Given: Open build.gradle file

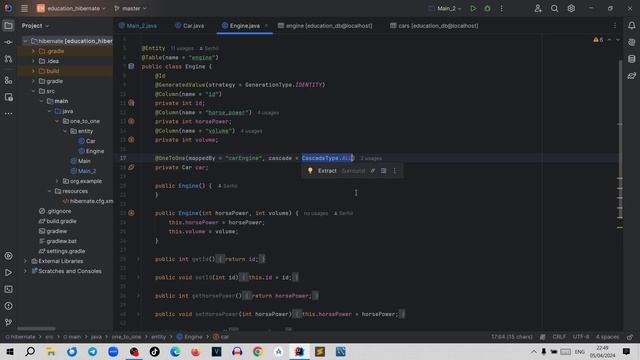Looking at the screenshot, I should pyautogui.click(x=57, y=221).
